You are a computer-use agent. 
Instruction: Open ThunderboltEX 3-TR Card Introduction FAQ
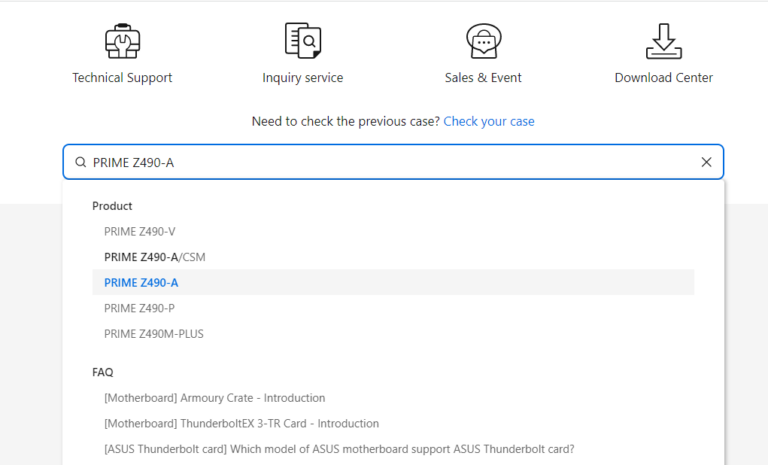pyautogui.click(x=241, y=423)
